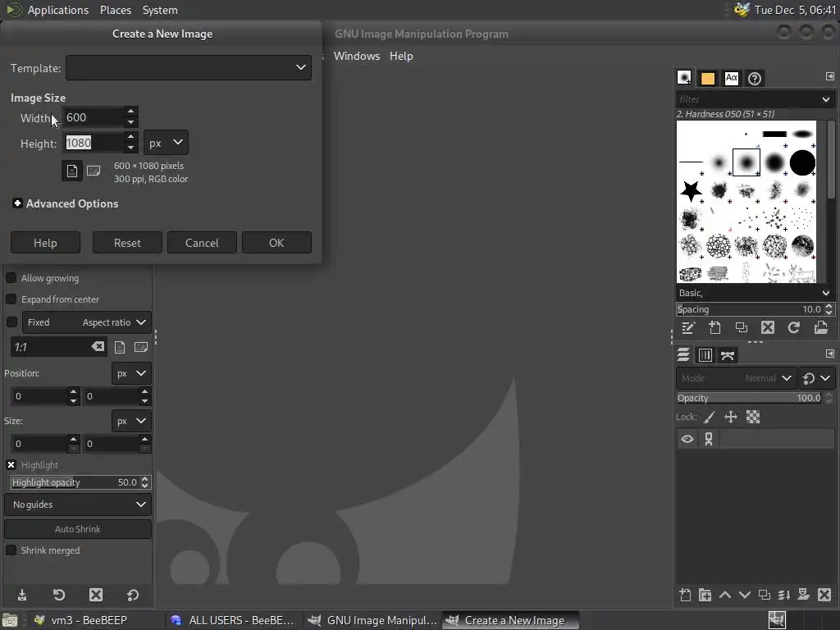This screenshot has height=630, width=840.
Task: Duplicate the selected brush
Action: tap(742, 327)
